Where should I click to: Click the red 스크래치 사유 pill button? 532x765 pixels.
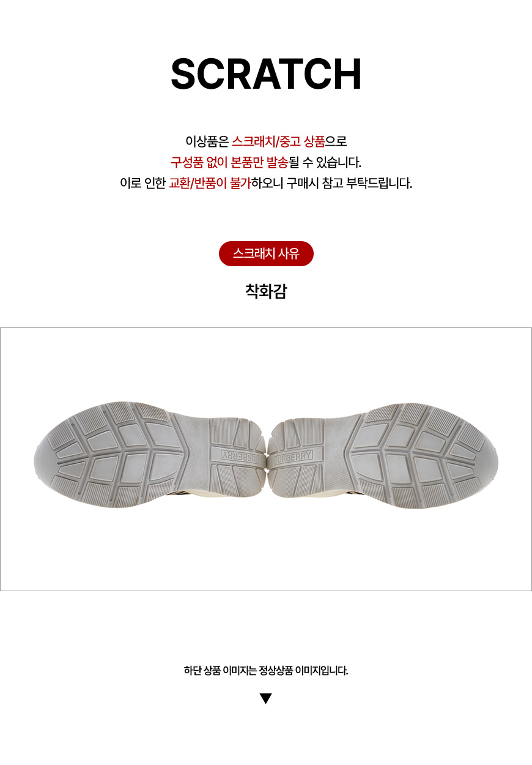[266, 253]
